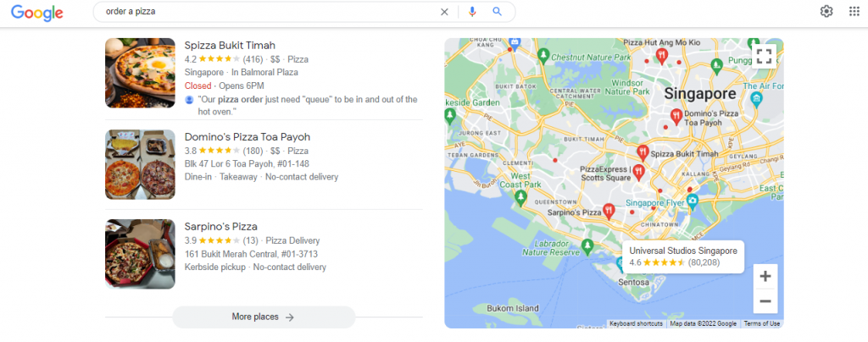Click the Punggol park tree marker
The image size is (868, 342).
pos(717,64)
